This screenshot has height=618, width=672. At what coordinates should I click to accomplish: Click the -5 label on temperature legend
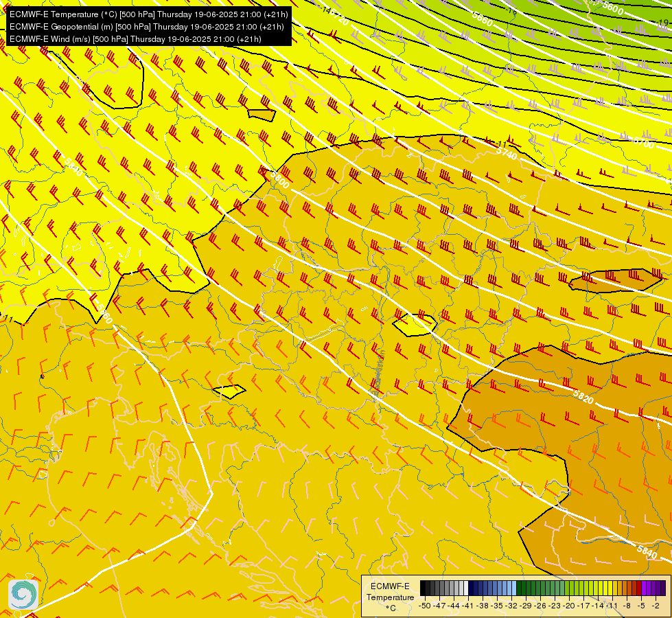[641, 606]
